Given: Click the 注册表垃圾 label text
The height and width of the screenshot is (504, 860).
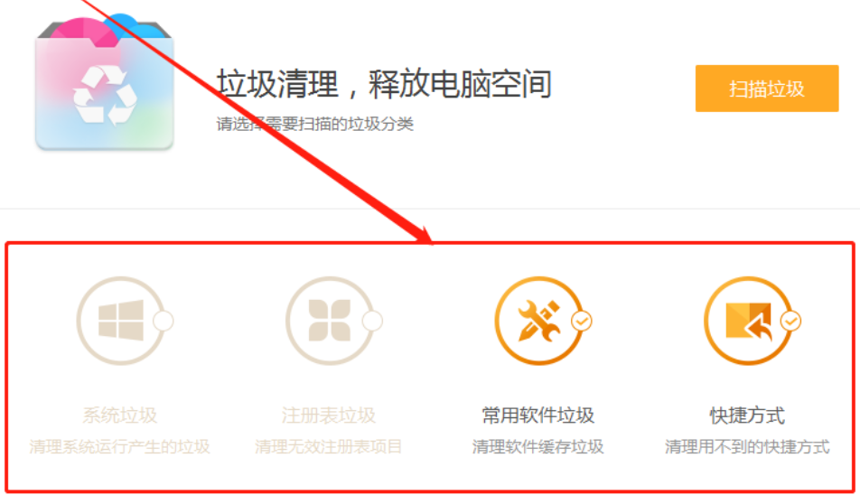Looking at the screenshot, I should tap(329, 415).
